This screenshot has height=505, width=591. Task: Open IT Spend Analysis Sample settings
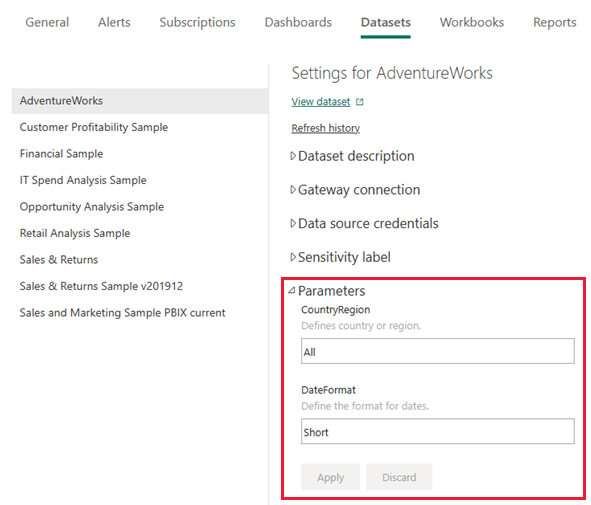83,180
